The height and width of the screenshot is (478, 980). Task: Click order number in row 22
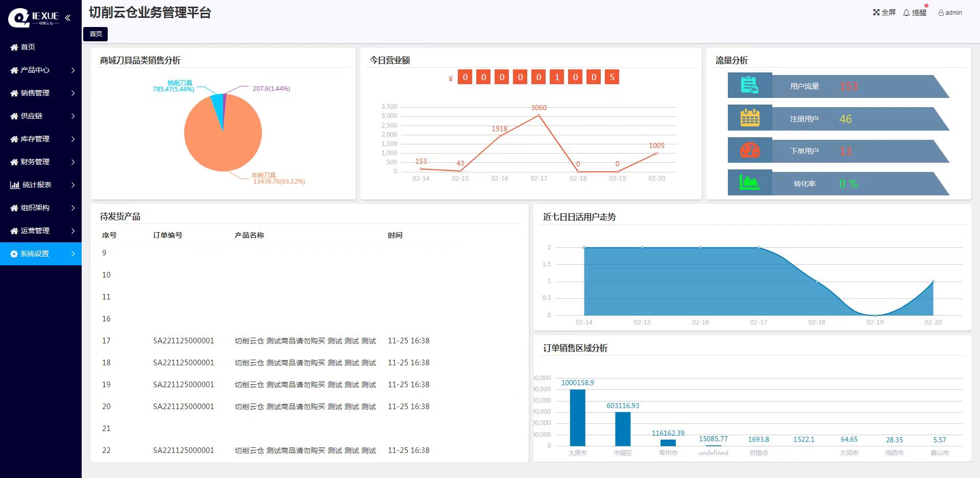click(x=184, y=450)
